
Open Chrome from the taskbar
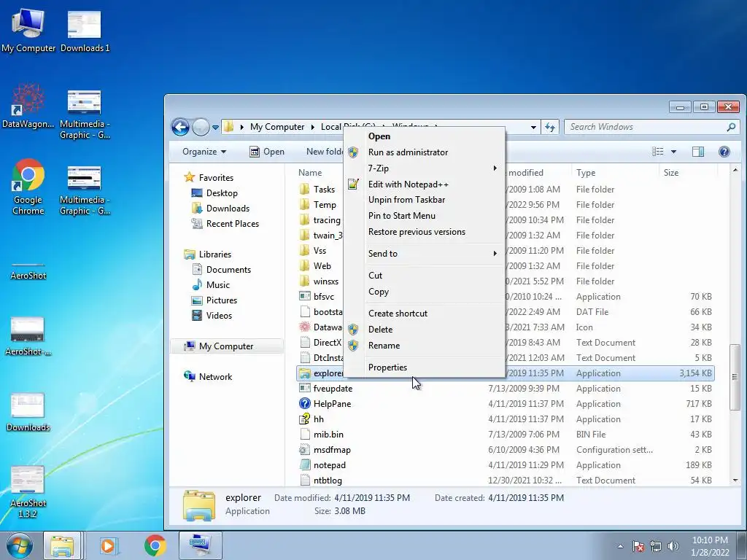coord(155,545)
